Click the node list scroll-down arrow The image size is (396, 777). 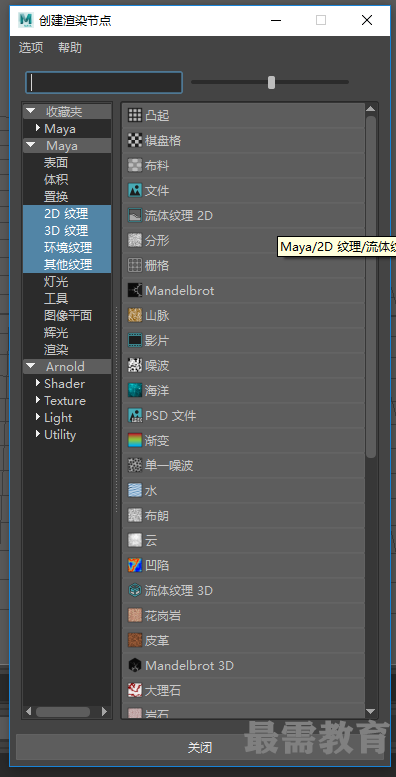pos(371,712)
